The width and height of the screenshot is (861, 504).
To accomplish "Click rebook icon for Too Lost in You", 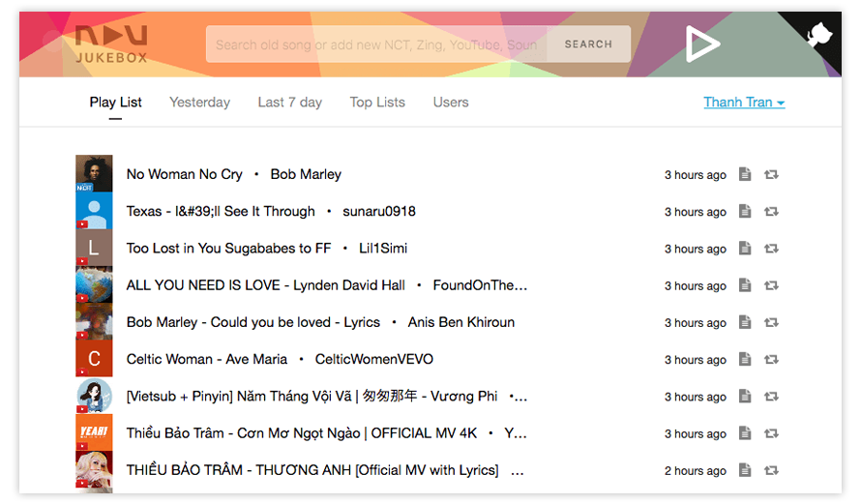I will (x=771, y=249).
